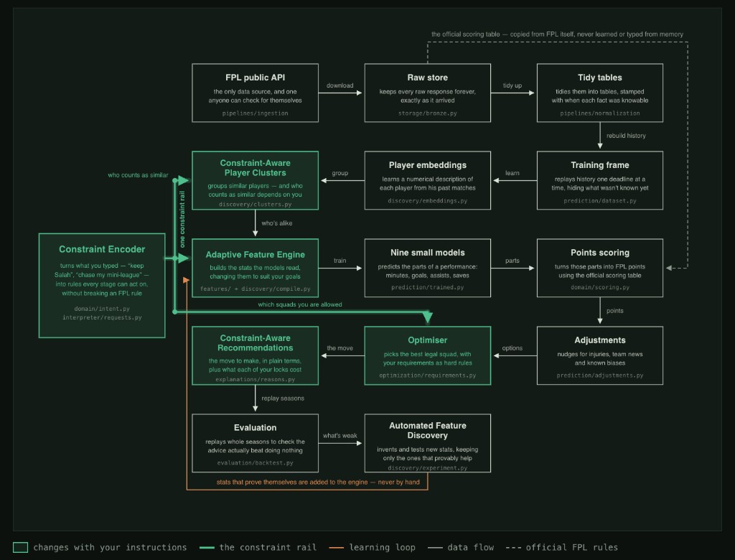The height and width of the screenshot is (560, 735).
Task: Click the official scoring table caption
Action: (557, 34)
